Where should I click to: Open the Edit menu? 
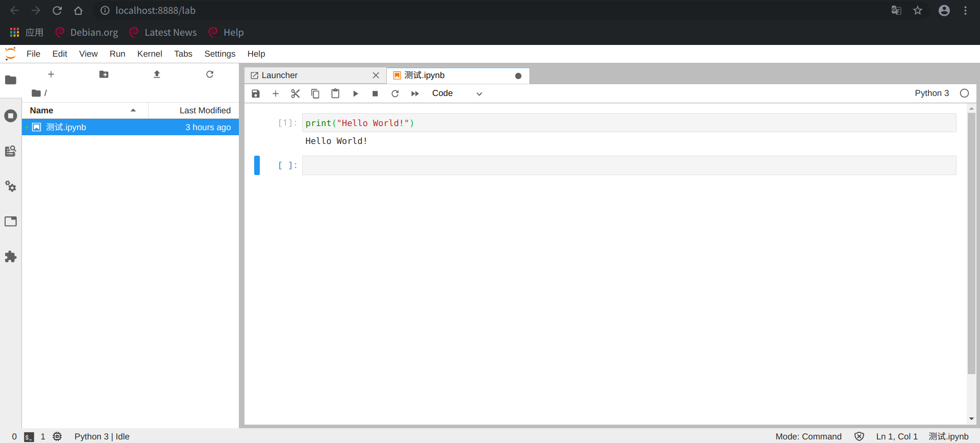coord(60,54)
